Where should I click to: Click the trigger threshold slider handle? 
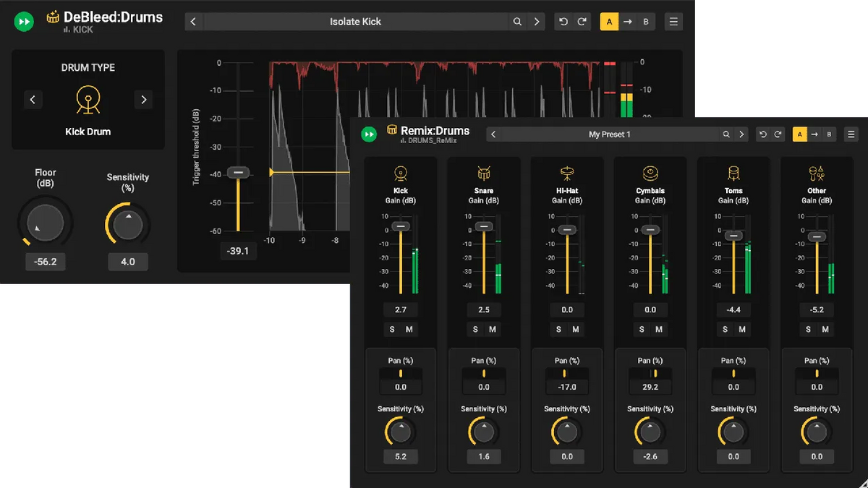(237, 173)
